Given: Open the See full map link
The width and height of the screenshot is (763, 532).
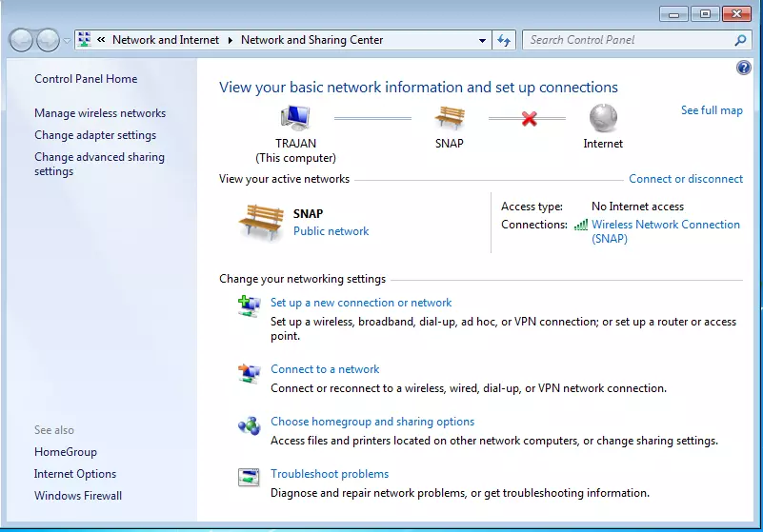Looking at the screenshot, I should [x=712, y=110].
